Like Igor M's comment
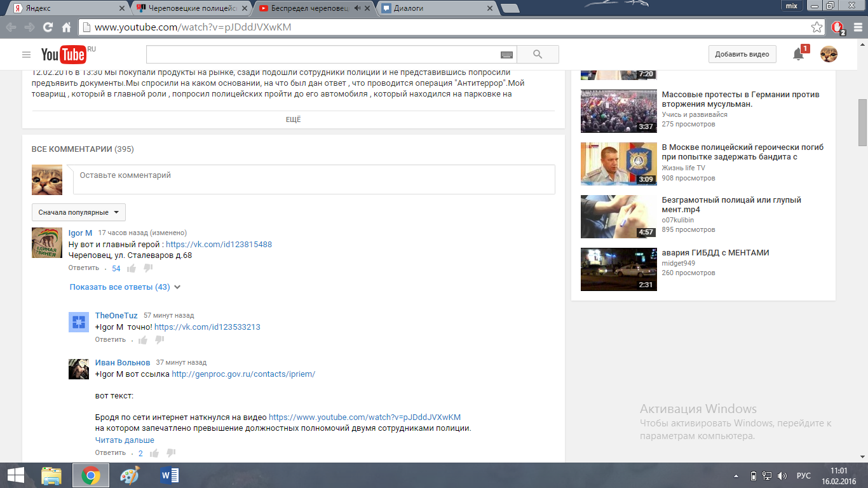Image resolution: width=868 pixels, height=488 pixels. coord(133,268)
